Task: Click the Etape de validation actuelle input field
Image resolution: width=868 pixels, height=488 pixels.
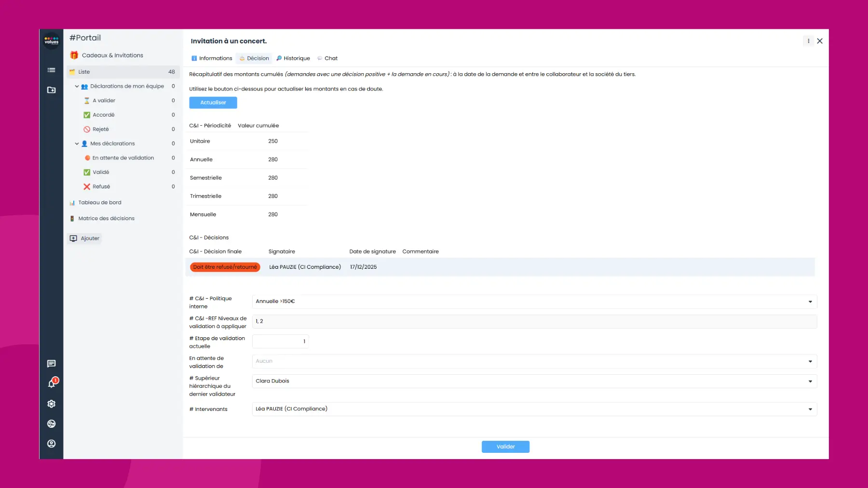Action: [x=281, y=341]
